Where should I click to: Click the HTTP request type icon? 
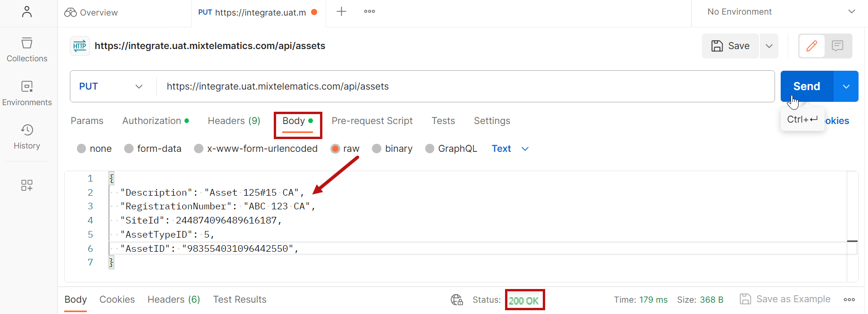pos(80,46)
